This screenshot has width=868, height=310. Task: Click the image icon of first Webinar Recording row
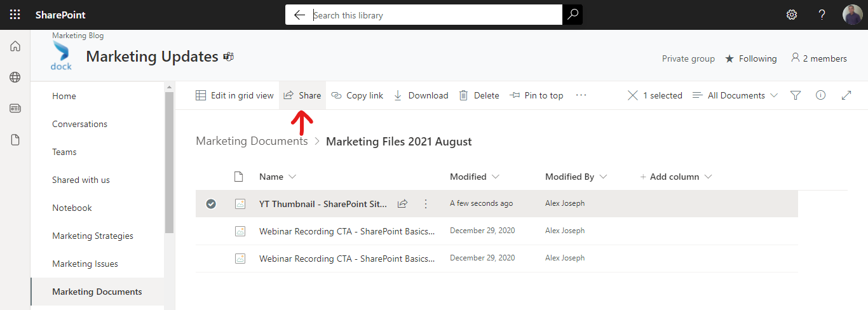[x=240, y=231]
